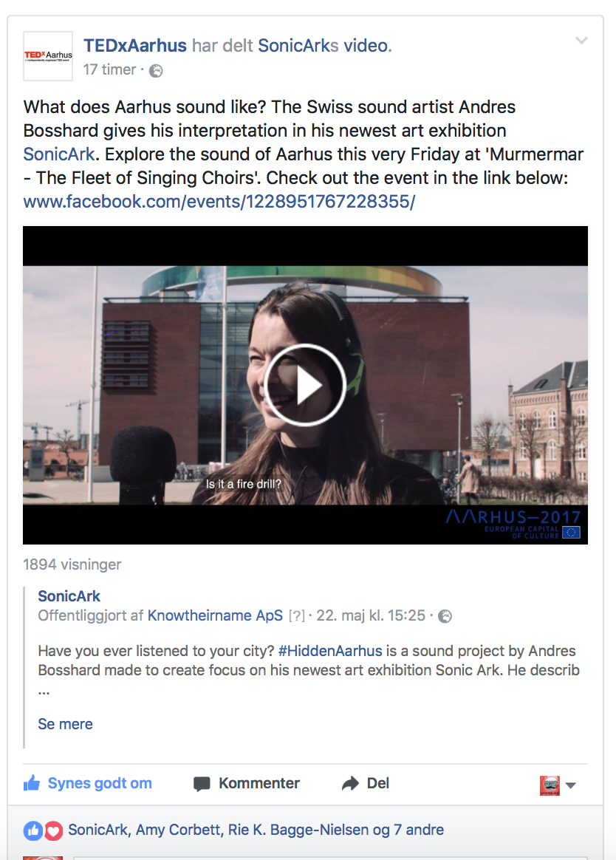This screenshot has height=860, width=616.
Task: Click the #HiddenAarhus hashtag
Action: tap(330, 651)
